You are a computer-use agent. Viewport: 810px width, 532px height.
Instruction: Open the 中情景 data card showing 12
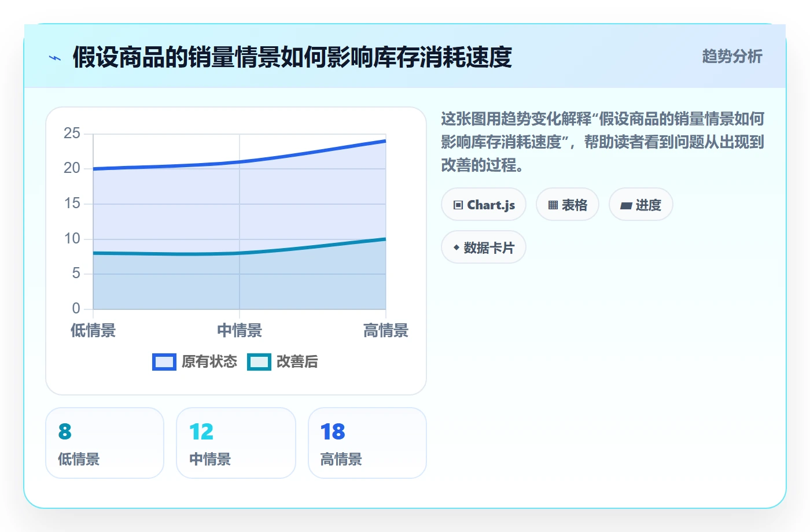click(x=236, y=443)
